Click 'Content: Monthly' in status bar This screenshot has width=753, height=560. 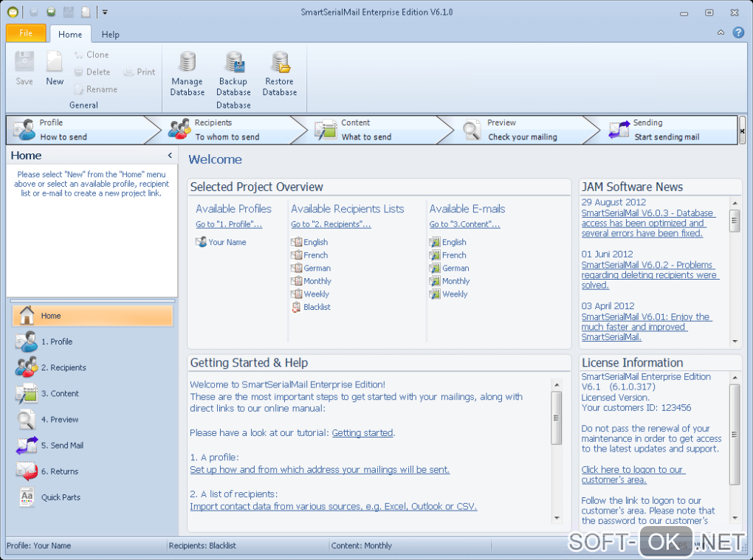coord(361,545)
